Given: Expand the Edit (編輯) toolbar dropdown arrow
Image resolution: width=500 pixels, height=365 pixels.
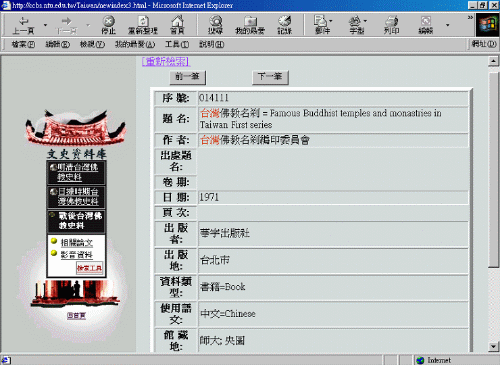Looking at the screenshot, I should click(x=447, y=25).
